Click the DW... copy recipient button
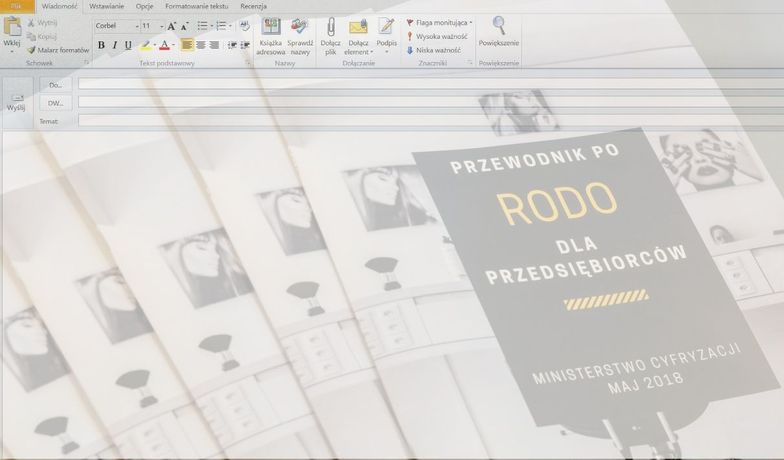The width and height of the screenshot is (784, 460). (56, 103)
